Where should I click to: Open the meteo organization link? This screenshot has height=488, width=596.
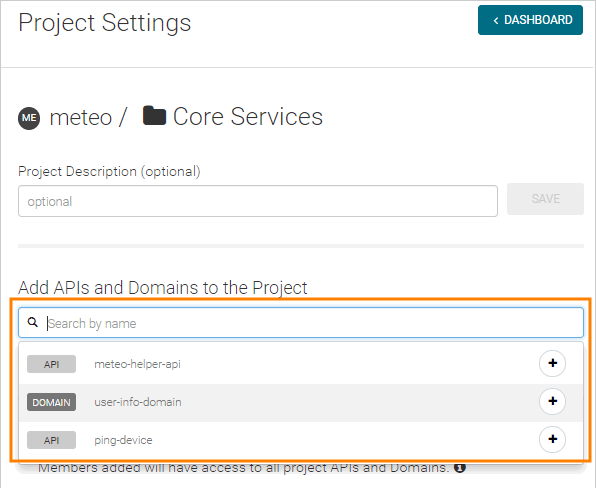coord(81,117)
